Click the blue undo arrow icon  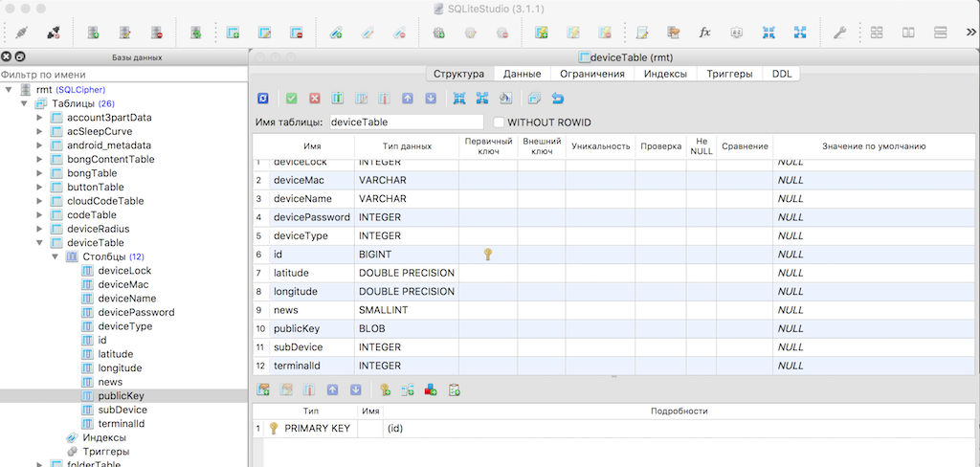click(558, 98)
